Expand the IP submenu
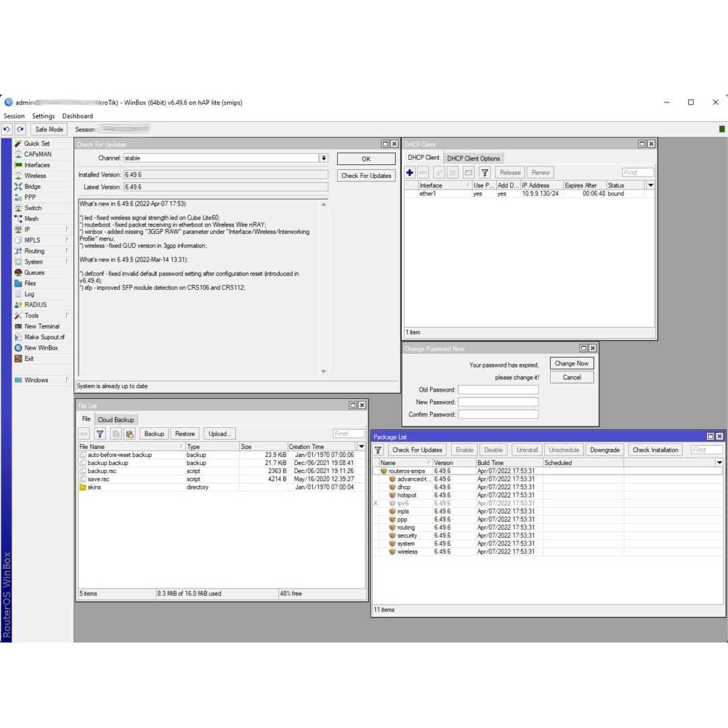Image resolution: width=728 pixels, height=728 pixels. [67, 229]
